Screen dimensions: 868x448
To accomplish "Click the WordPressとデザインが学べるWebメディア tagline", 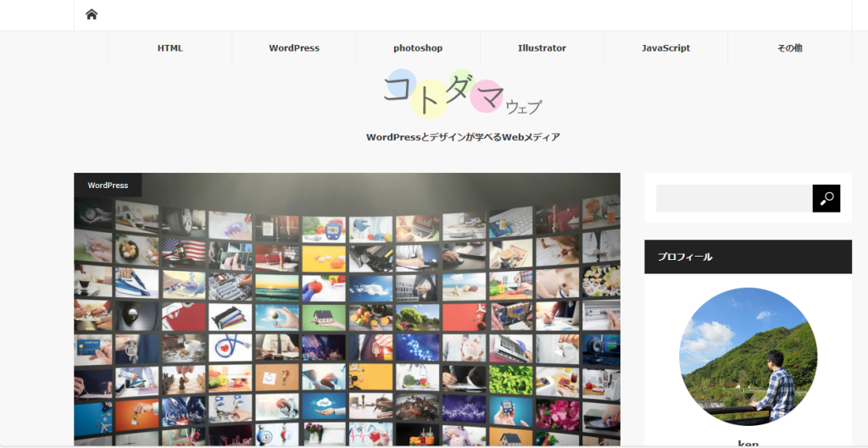I will [x=463, y=137].
